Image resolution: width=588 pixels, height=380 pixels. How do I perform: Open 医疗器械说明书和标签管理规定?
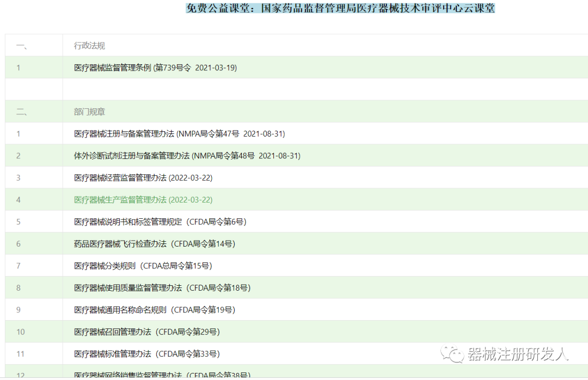pos(160,222)
